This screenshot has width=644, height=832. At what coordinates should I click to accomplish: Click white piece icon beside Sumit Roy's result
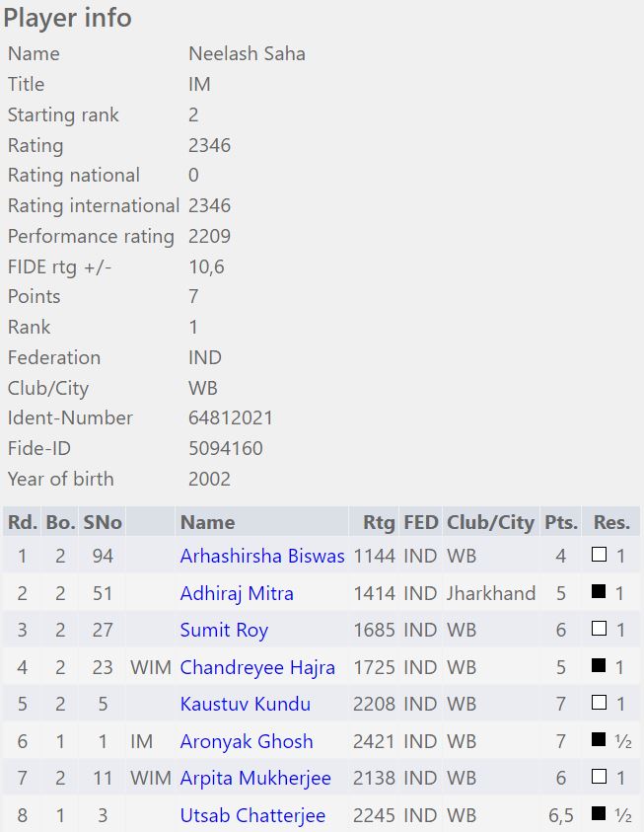coord(599,630)
